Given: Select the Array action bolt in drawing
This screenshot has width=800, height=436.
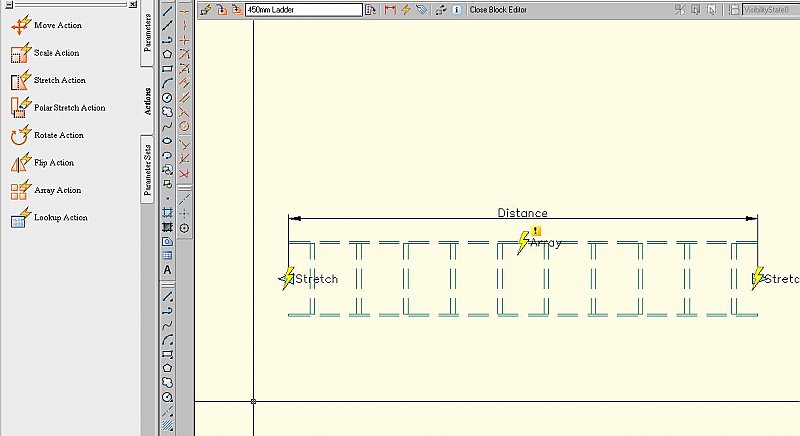Looking at the screenshot, I should click(x=523, y=243).
